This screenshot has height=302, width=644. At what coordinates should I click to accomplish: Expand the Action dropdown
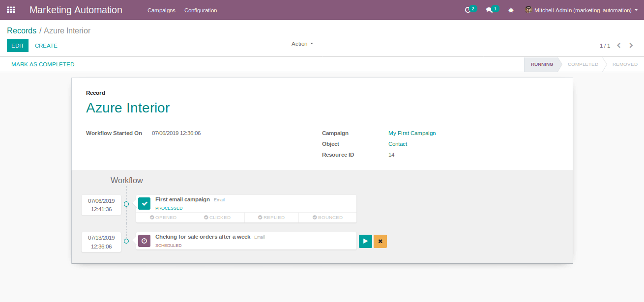[x=302, y=44]
